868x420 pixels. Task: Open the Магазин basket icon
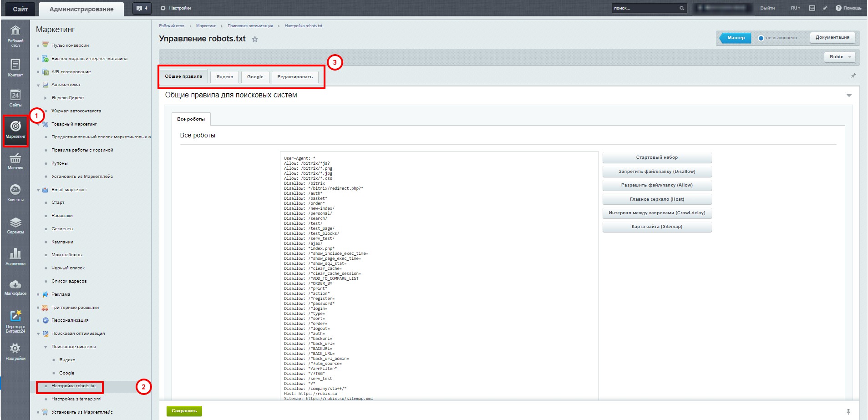(15, 161)
